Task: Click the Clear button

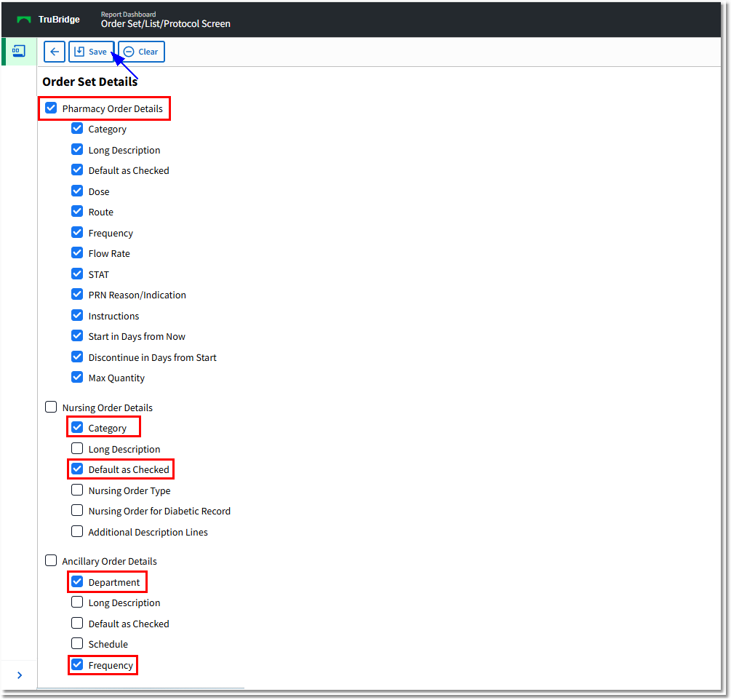Action: point(141,51)
